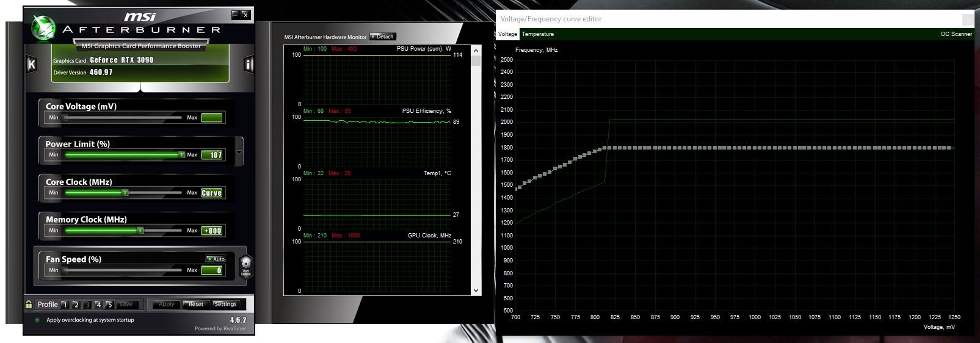Click the Power Limit slider handle

tap(181, 154)
